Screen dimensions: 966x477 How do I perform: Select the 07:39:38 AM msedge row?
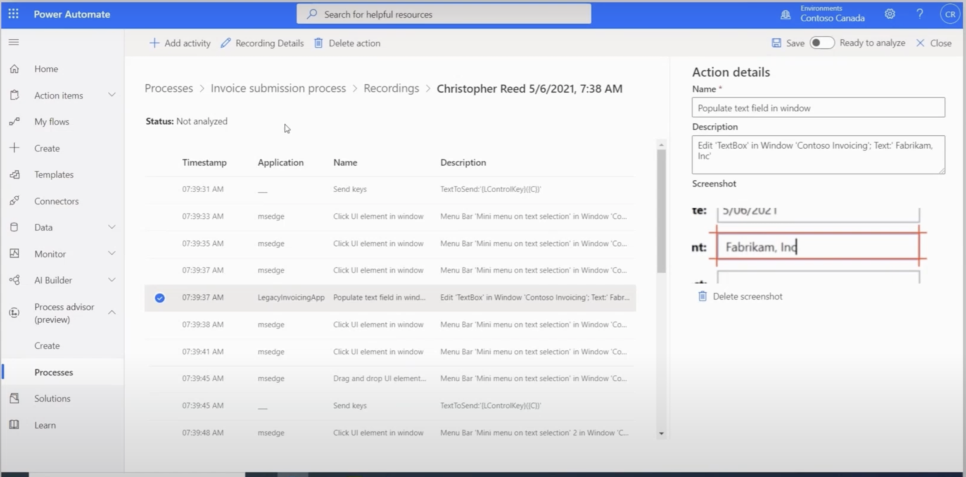click(x=390, y=325)
